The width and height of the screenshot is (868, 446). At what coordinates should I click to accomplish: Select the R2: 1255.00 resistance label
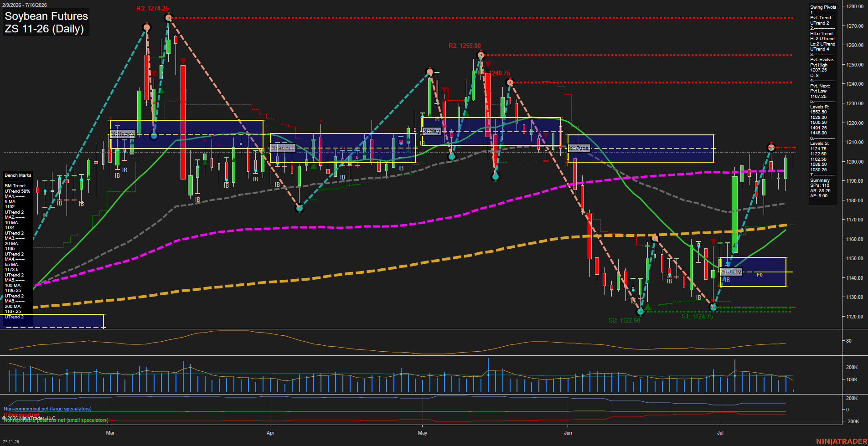(x=465, y=46)
